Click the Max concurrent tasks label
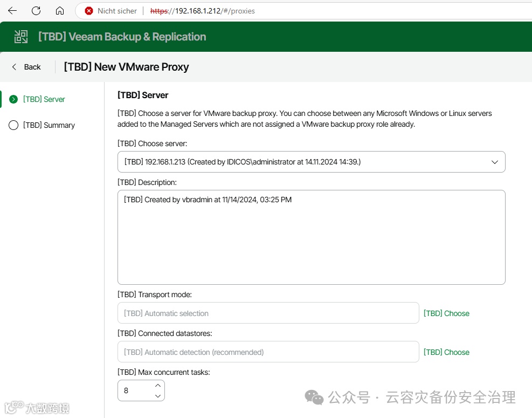Screen dimensions: 532x418 (x=164, y=372)
